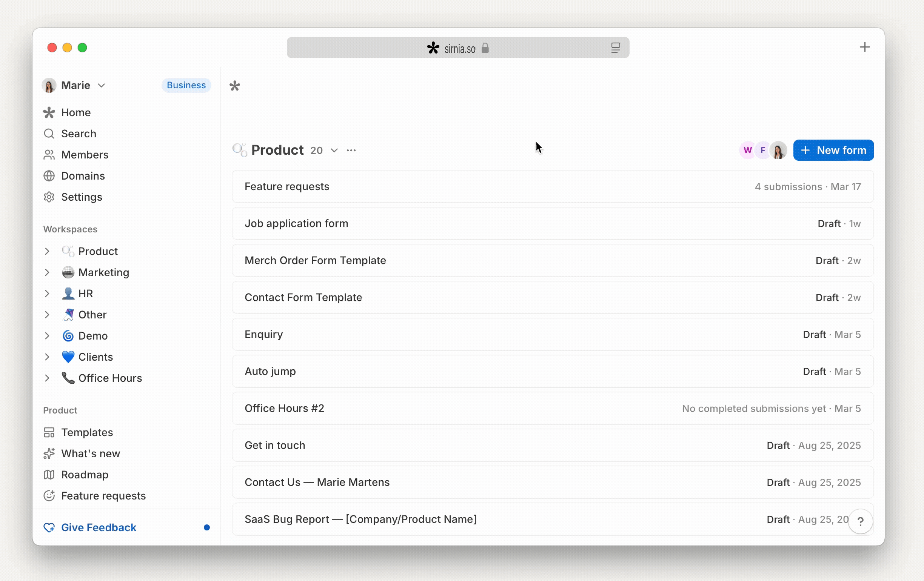Image resolution: width=924 pixels, height=581 pixels.
Task: Click the Members people icon
Action: 49,155
